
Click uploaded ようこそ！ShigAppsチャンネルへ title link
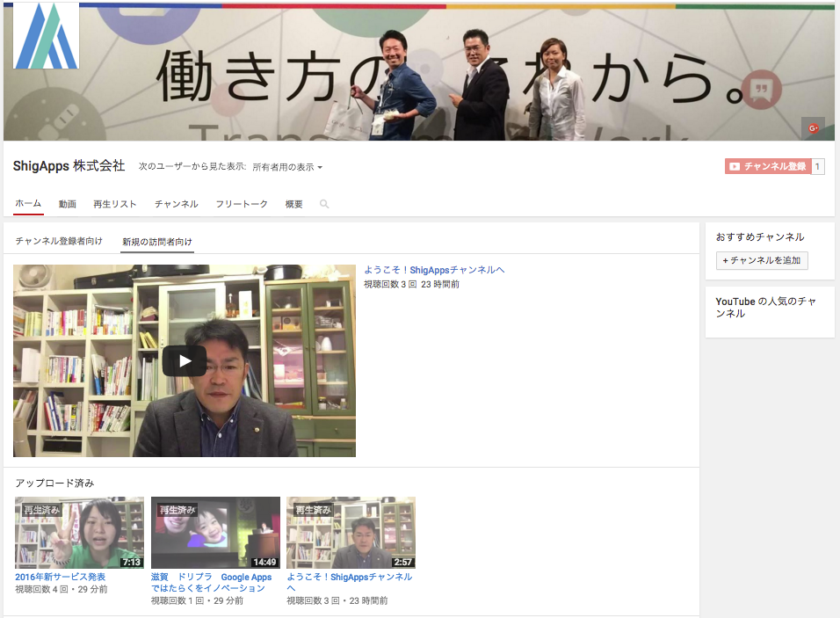click(x=350, y=583)
